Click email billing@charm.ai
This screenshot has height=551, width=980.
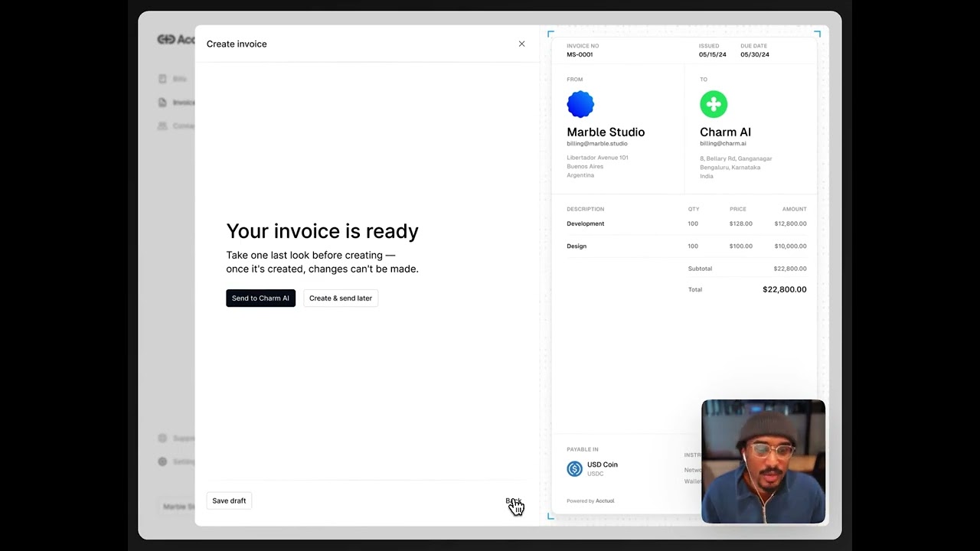click(723, 144)
